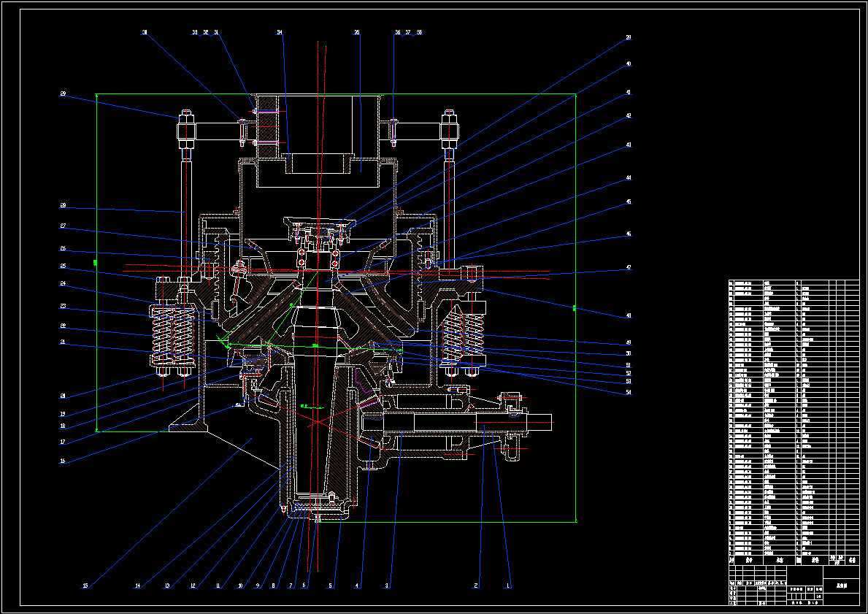
Task: Click part callout number 46
Action: [629, 234]
